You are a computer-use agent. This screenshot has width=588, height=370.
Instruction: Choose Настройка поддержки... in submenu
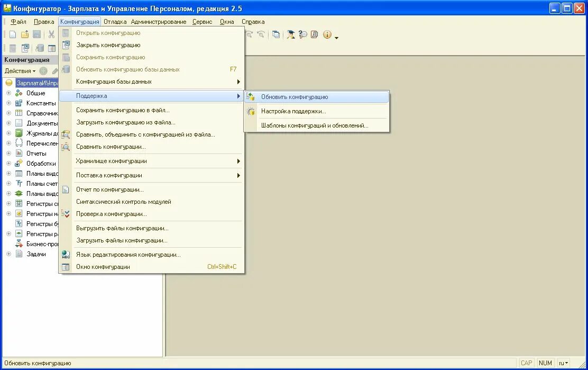317,111
